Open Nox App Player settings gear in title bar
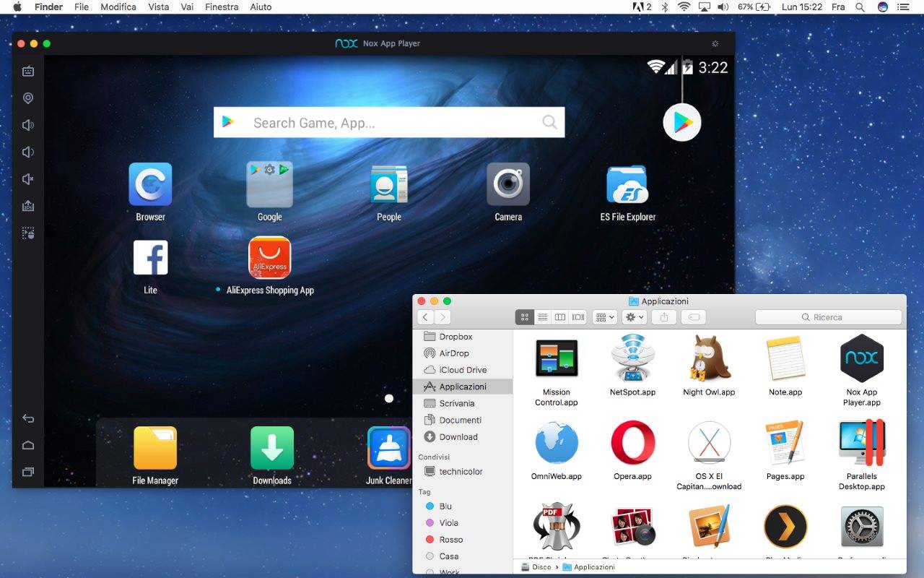This screenshot has width=924, height=578. point(715,43)
